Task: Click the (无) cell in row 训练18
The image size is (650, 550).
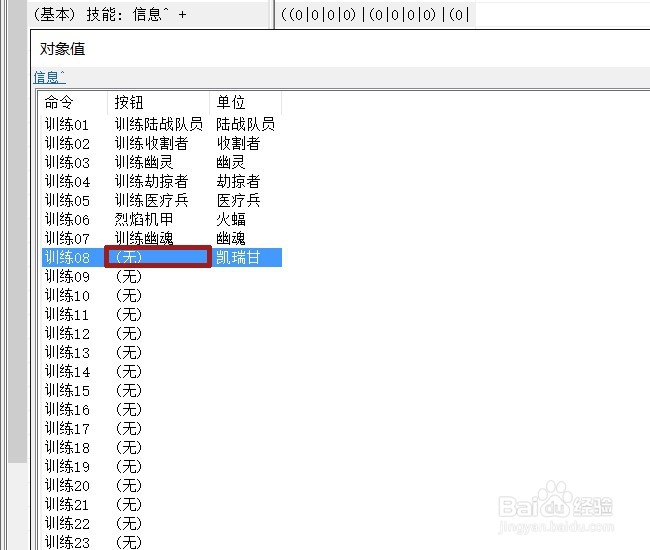Action: point(129,448)
